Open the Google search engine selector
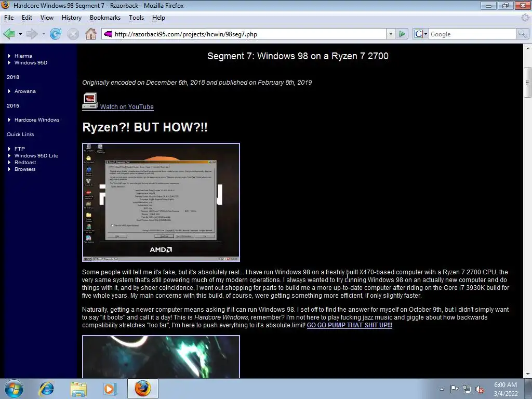Viewport: 532px width, 399px height. click(421, 34)
